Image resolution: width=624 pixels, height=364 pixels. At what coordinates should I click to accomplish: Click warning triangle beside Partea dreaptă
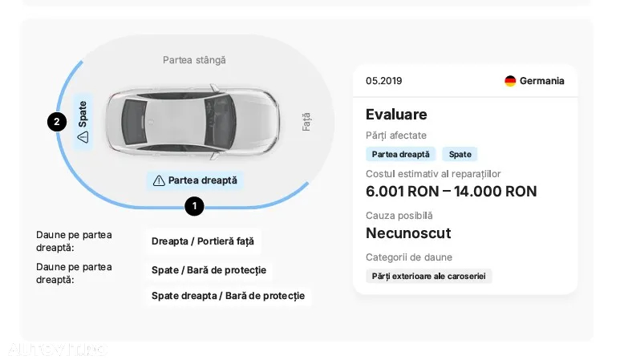(x=159, y=180)
